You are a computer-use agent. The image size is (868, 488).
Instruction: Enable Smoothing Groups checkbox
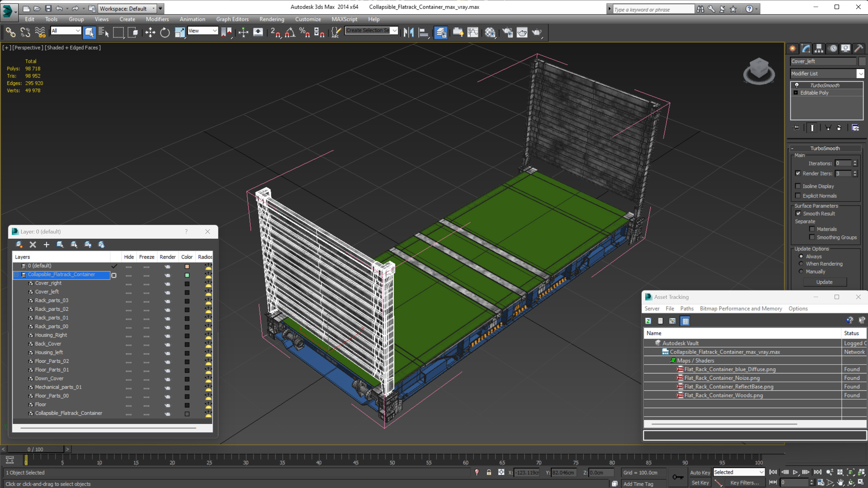tap(812, 237)
